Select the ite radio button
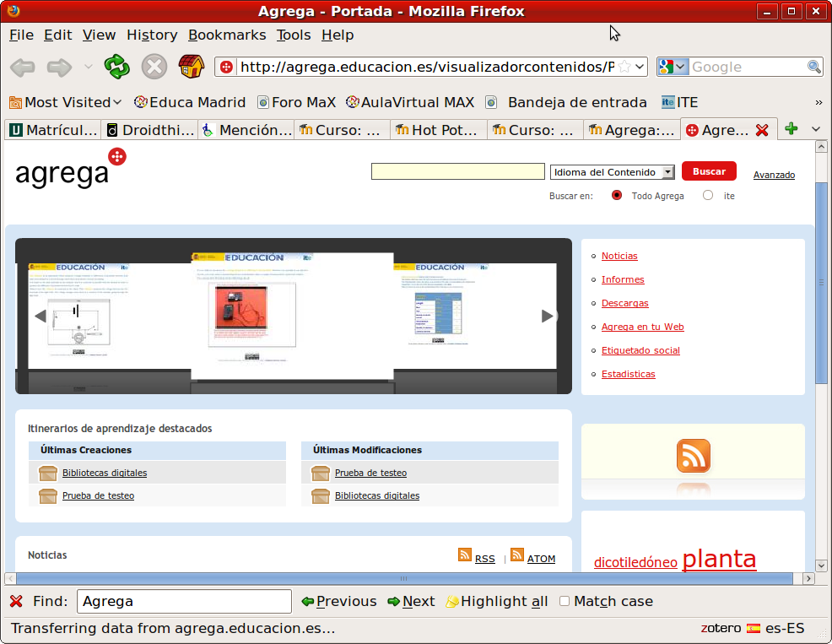Viewport: 832px width, 644px height. click(708, 195)
